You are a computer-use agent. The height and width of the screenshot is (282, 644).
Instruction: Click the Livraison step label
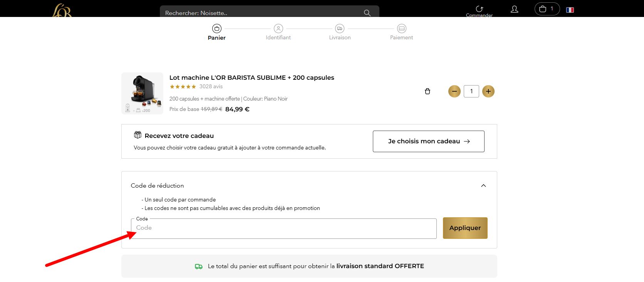[340, 37]
